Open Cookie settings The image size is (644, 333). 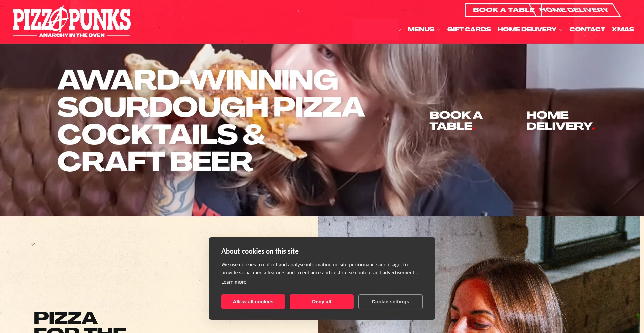click(390, 301)
